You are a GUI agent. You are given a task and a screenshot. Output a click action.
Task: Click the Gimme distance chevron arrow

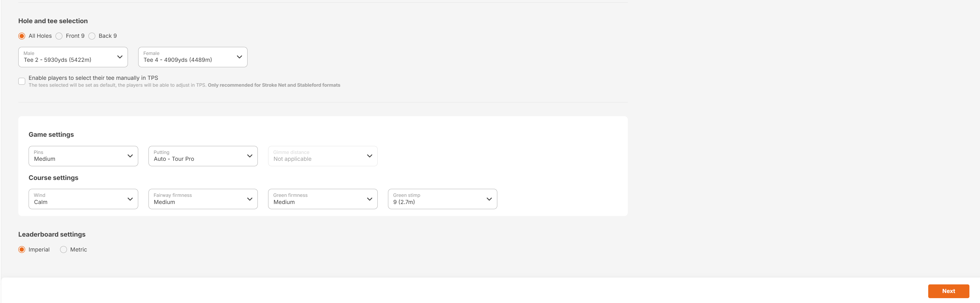pos(369,156)
